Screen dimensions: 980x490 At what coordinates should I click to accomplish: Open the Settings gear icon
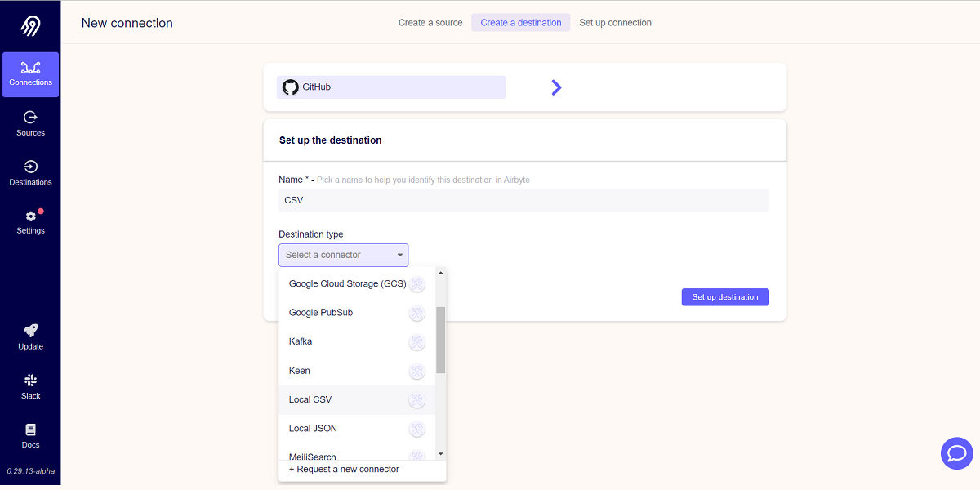point(31,216)
